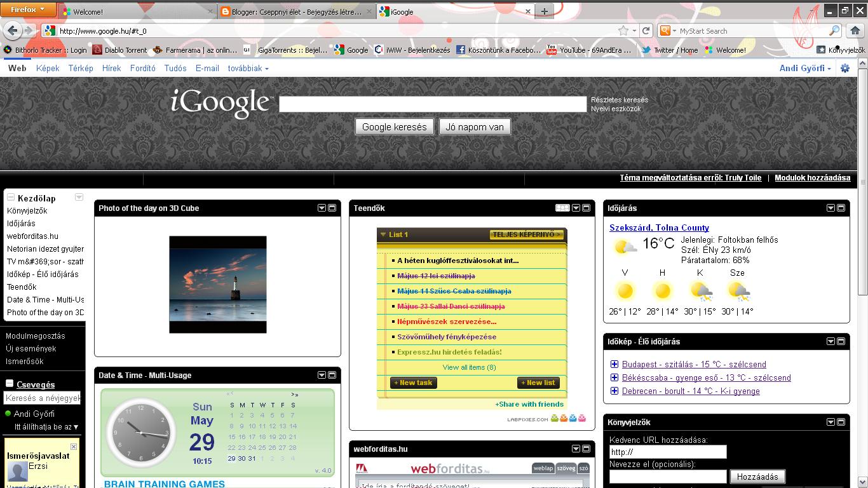Click inside the iGoogle search box
Screen dimensions: 868x488
(433, 104)
